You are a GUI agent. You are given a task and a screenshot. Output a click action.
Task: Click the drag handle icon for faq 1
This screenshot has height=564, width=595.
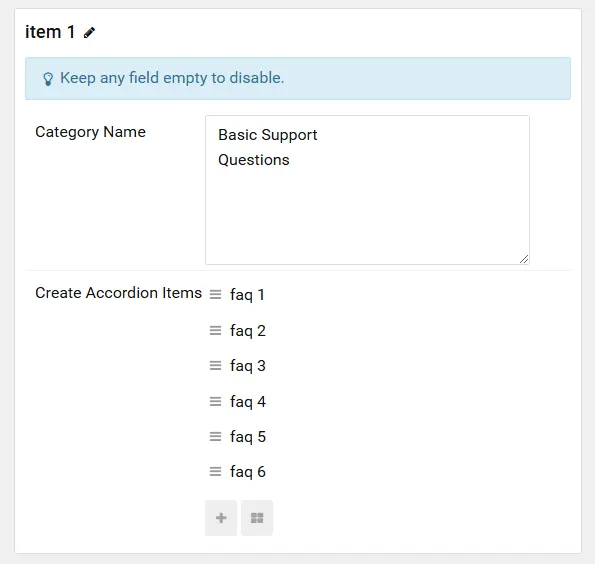[215, 295]
